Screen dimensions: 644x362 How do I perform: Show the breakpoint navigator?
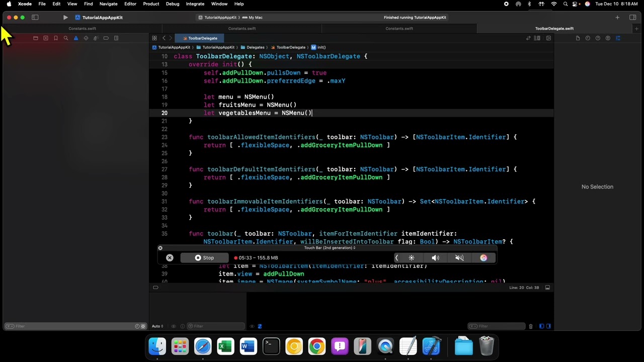point(106,38)
